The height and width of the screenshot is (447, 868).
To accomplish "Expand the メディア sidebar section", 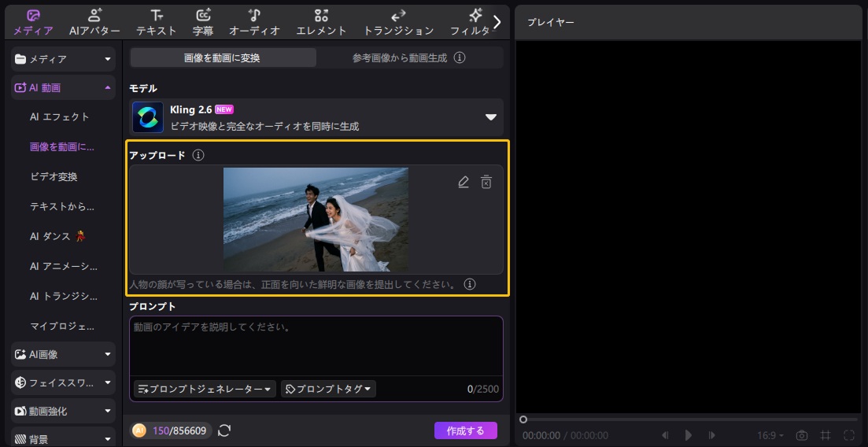I will click(x=63, y=59).
